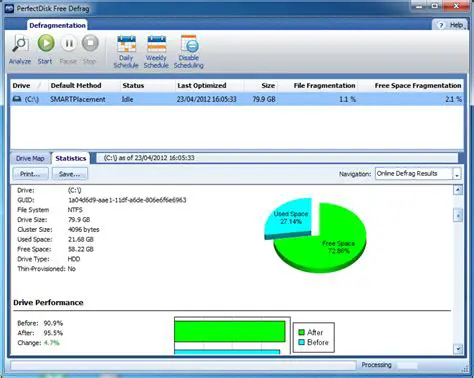
Task: Click the 4096 bytes cluster size value
Action: click(84, 230)
